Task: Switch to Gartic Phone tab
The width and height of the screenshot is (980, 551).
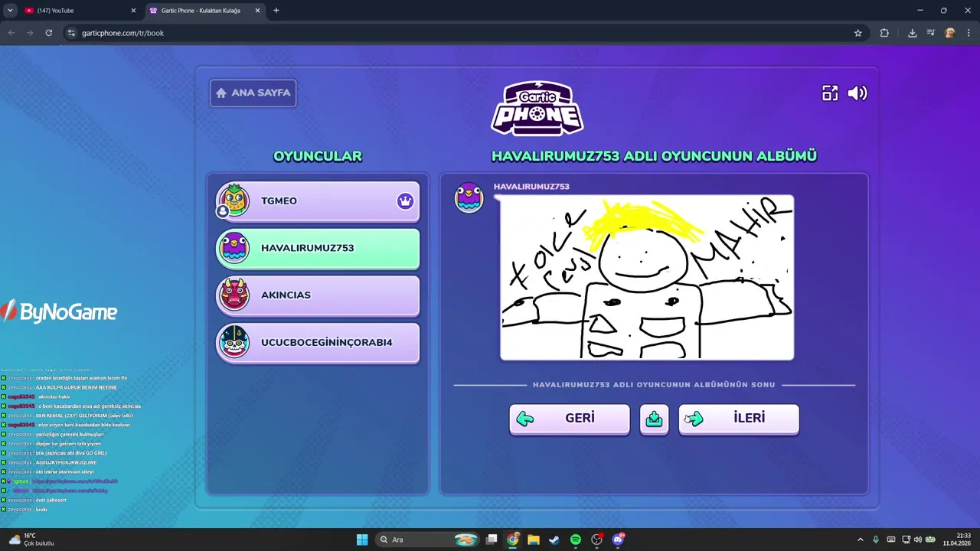Action: click(204, 11)
